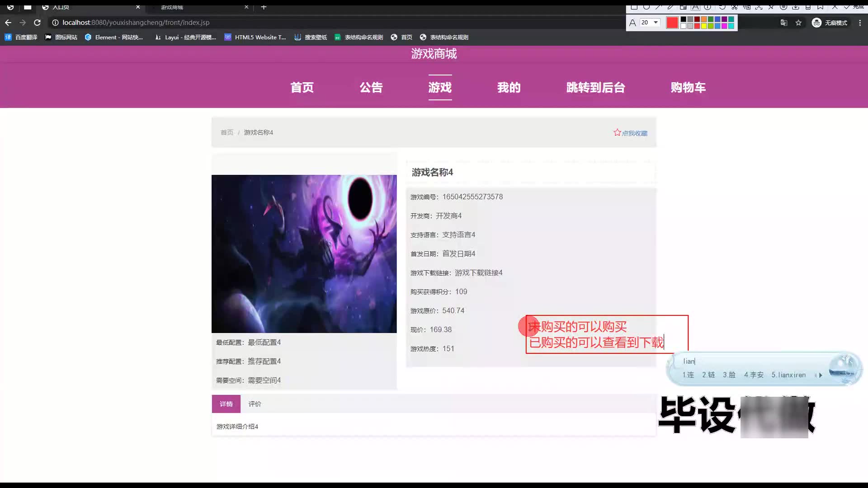Save the screenshot to file
Viewport: 868px width, 488px height.
coord(796,7)
